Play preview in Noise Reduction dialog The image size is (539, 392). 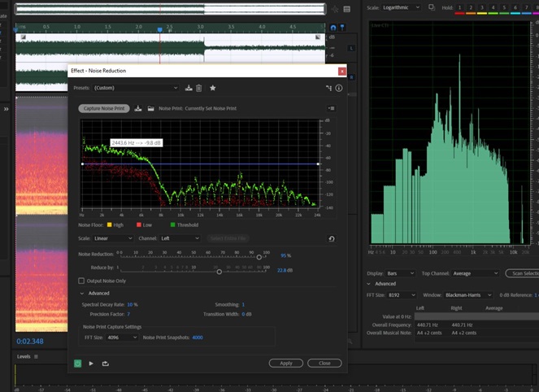tap(91, 364)
